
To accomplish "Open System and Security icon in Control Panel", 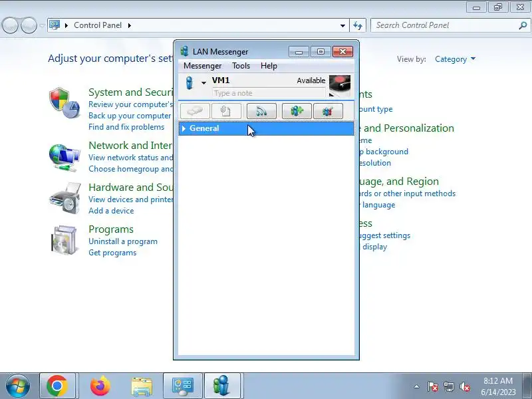I will [x=65, y=103].
